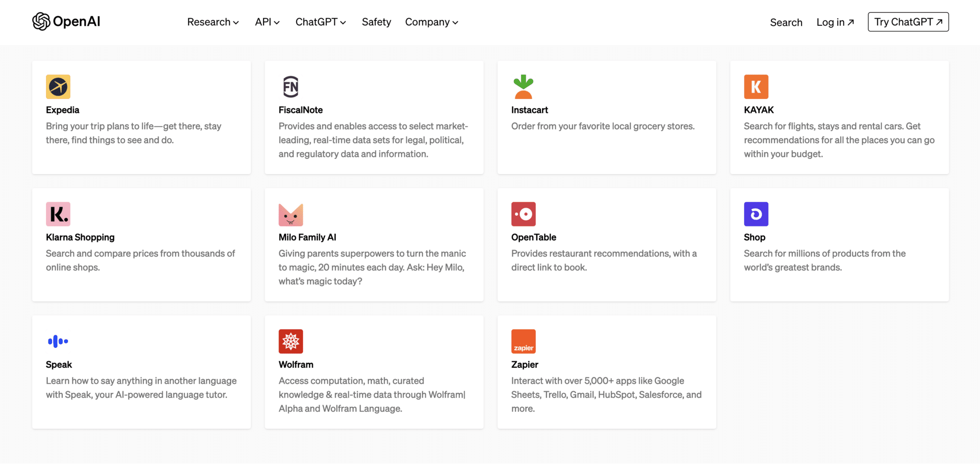Click the red Wolfram snowflake icon
Viewport: 980px width, 467px height.
(290, 341)
